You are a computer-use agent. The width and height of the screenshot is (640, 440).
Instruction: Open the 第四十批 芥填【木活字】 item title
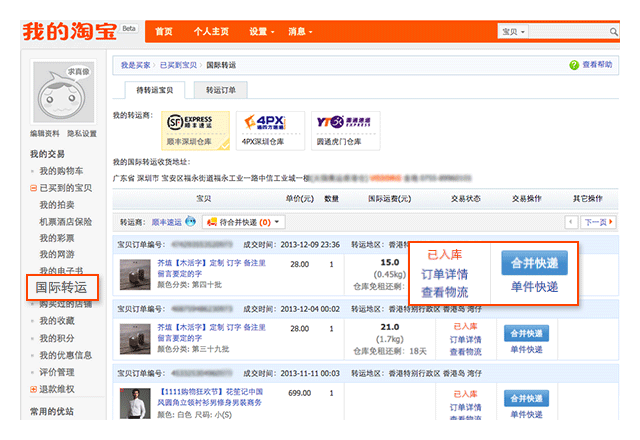211,268
